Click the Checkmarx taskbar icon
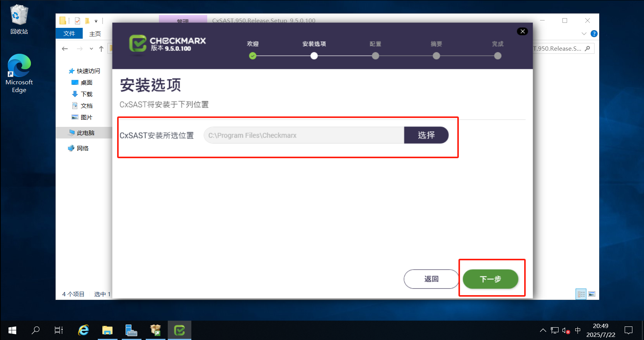644x340 pixels. pyautogui.click(x=179, y=330)
